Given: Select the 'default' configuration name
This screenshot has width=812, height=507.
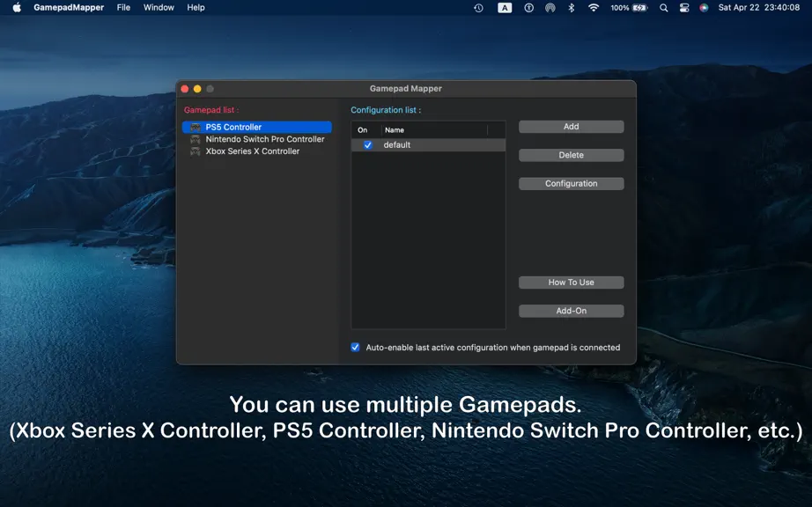Looking at the screenshot, I should tap(396, 145).
